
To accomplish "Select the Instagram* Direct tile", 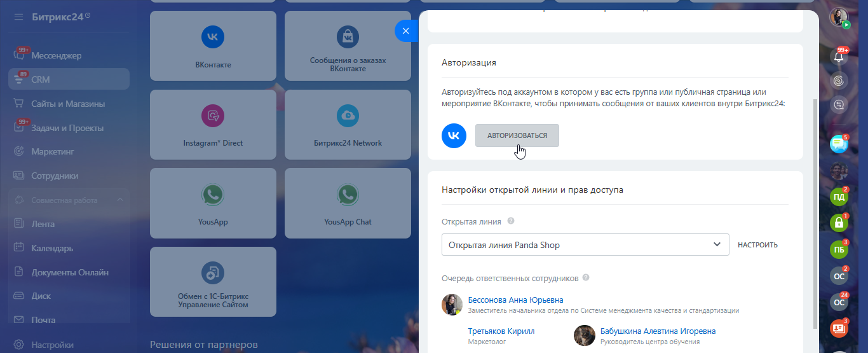I will point(213,124).
